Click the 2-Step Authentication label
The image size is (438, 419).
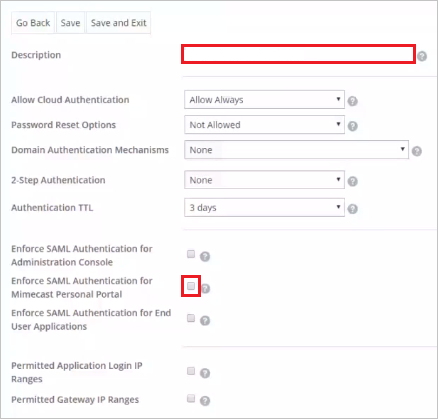coord(58,180)
